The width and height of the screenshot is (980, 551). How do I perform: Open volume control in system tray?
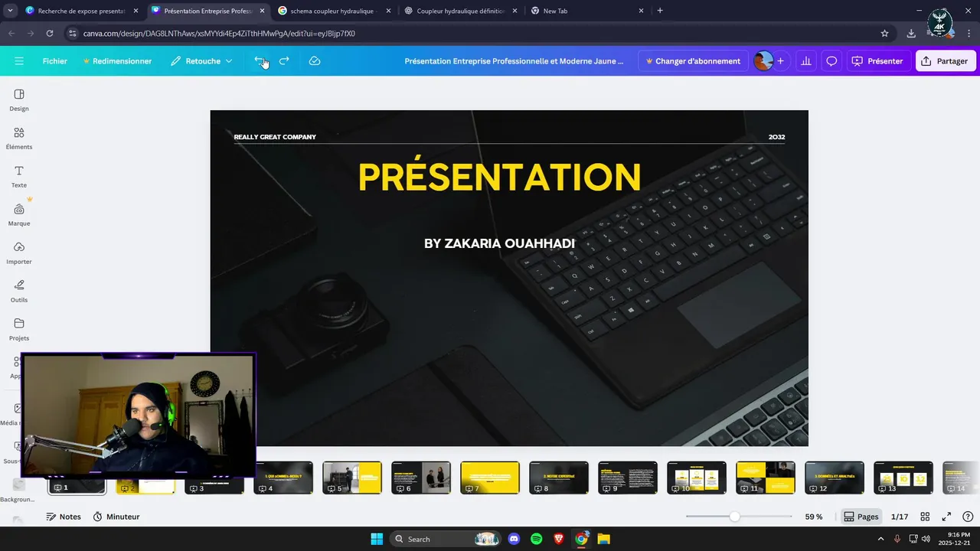coord(925,539)
